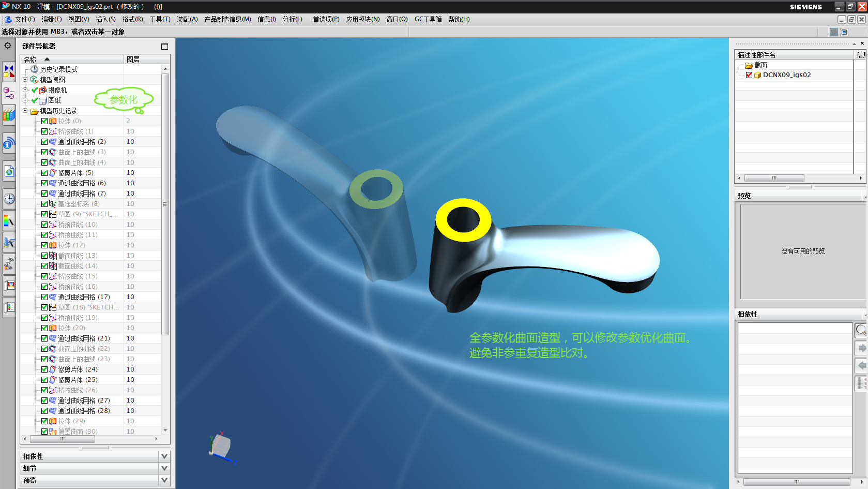This screenshot has height=489, width=868.
Task: Click the magnifier icon in the dependency panel
Action: click(x=861, y=330)
